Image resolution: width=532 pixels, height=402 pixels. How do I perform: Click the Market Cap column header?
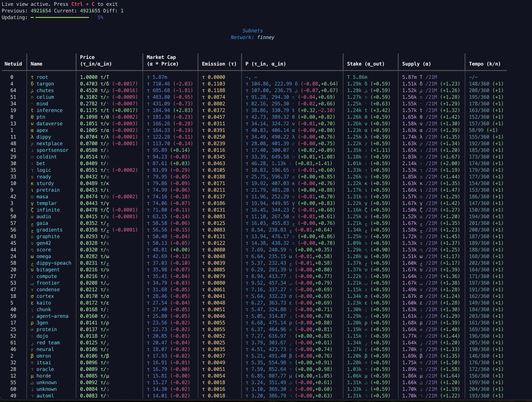click(163, 61)
